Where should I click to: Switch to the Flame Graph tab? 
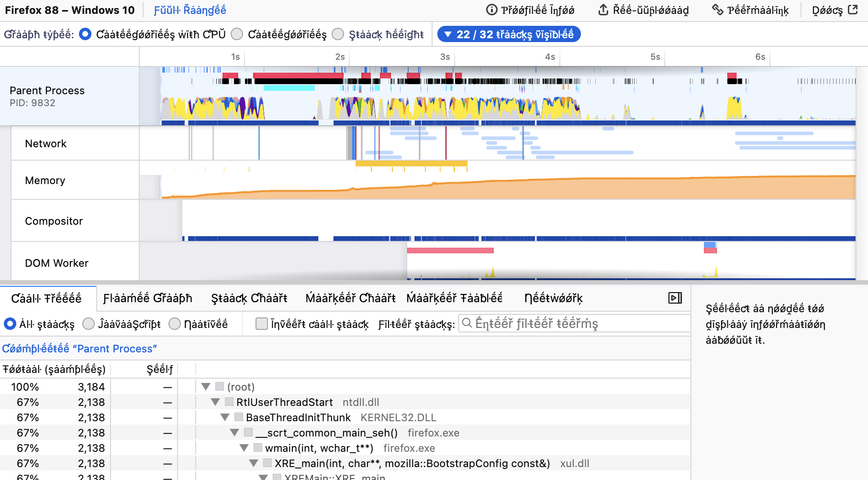click(147, 298)
